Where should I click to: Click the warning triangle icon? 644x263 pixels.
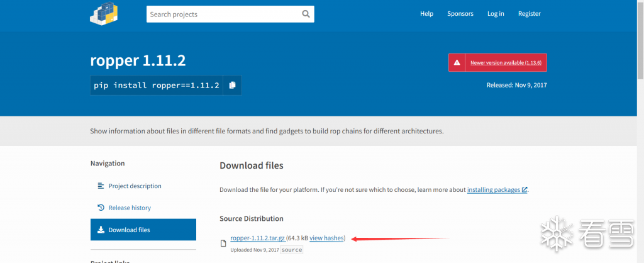[x=457, y=62]
